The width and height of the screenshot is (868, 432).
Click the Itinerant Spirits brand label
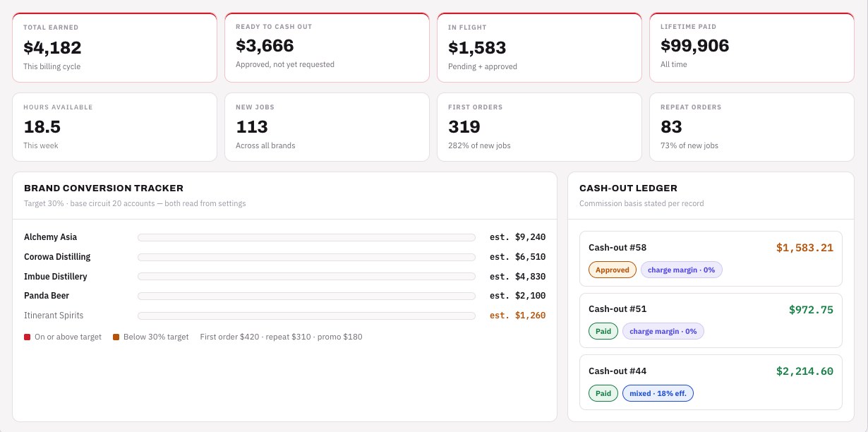[x=54, y=316]
